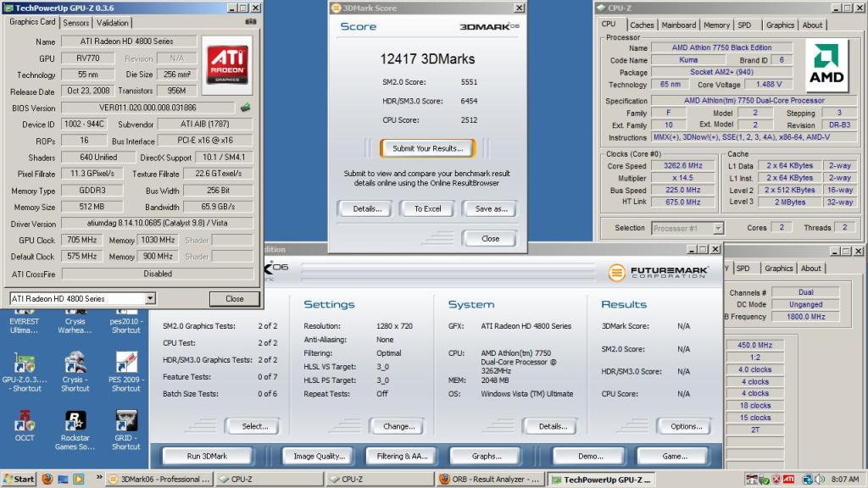Click the Options button under Results
The image size is (868, 488).
pos(686,426)
